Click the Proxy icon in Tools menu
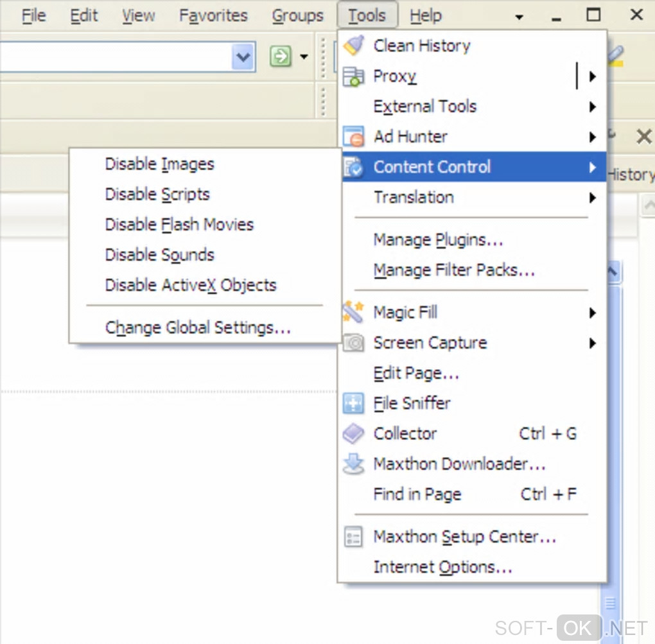 pos(353,76)
